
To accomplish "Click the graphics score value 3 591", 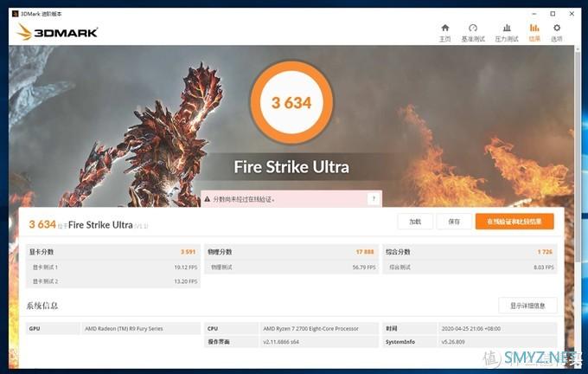I will (189, 252).
